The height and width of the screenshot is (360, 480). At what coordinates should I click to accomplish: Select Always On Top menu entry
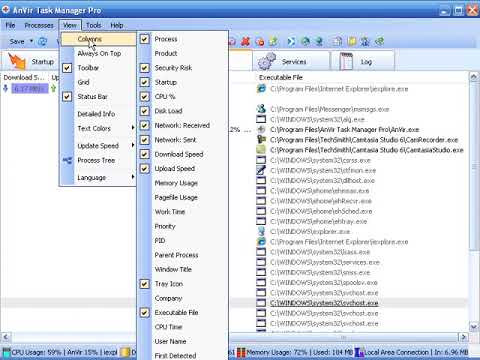tap(99, 53)
